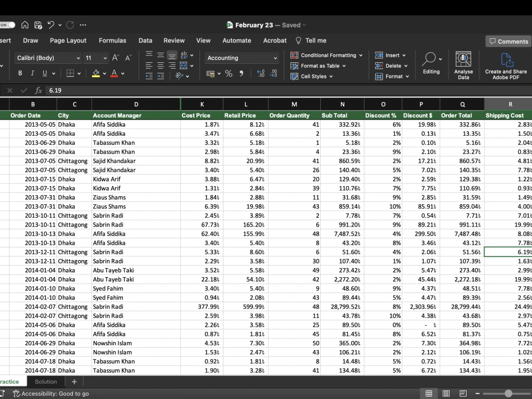
Task: Open the Format cells dropdown
Action: 407,76
